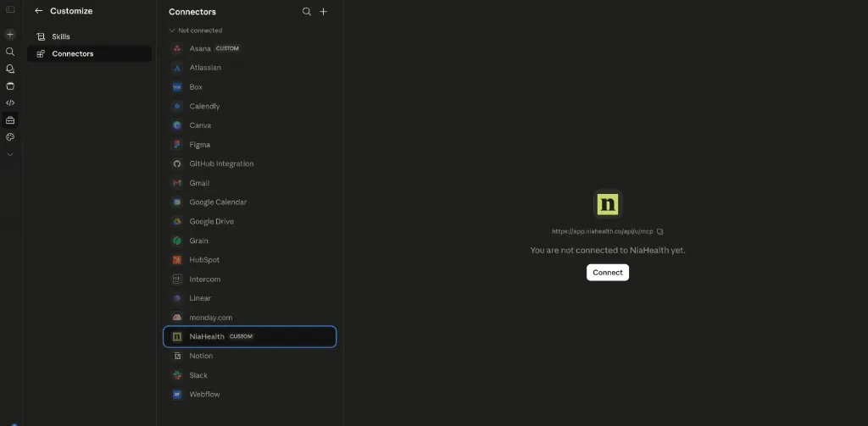Open the projects box icon
Image resolution: width=868 pixels, height=426 pixels.
tap(10, 86)
